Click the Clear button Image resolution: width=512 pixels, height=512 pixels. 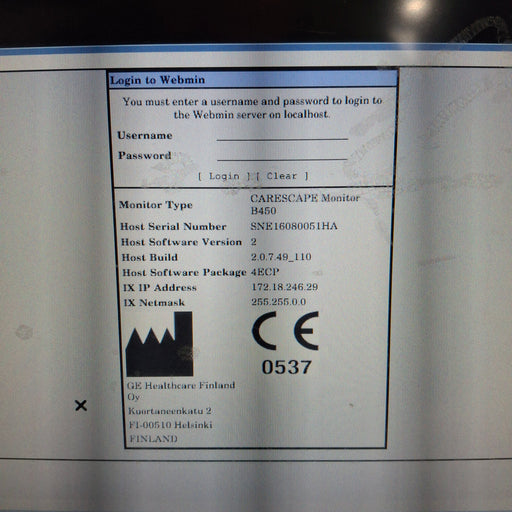click(x=282, y=176)
